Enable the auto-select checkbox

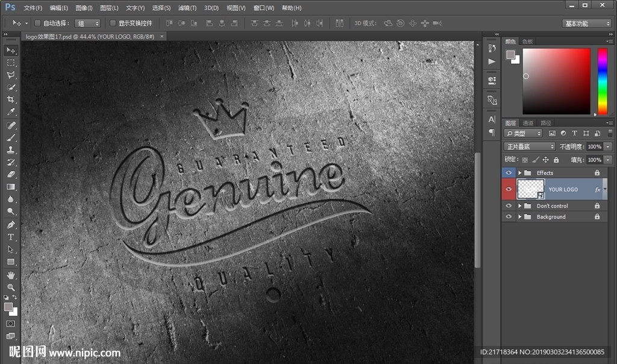[x=38, y=24]
